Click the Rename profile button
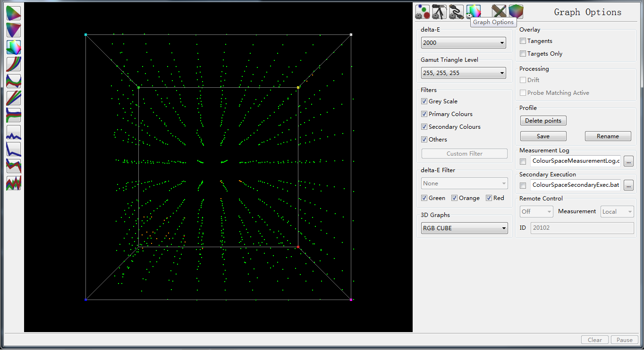644x350 pixels. [x=608, y=136]
